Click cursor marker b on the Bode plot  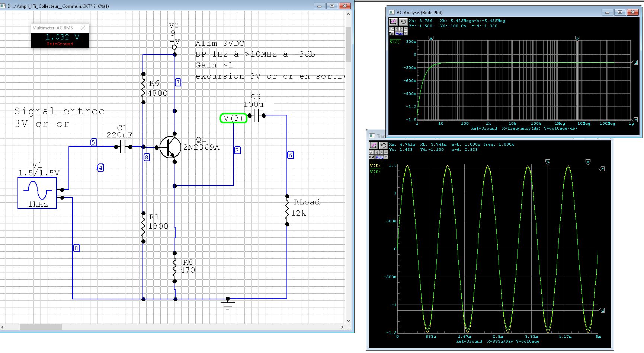[577, 38]
